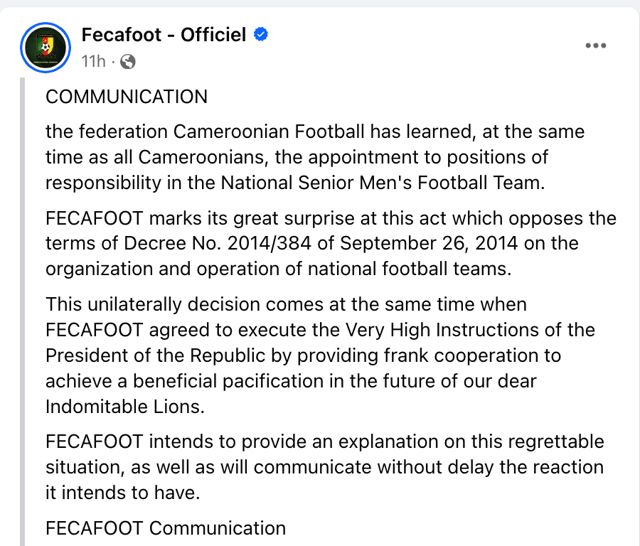Open the post options three-dots menu

coord(596,46)
